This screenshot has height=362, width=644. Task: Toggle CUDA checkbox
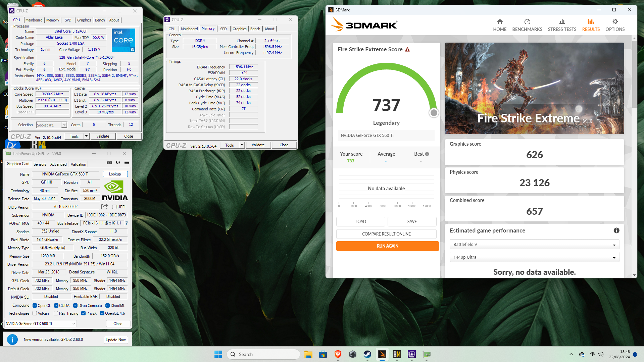point(56,306)
